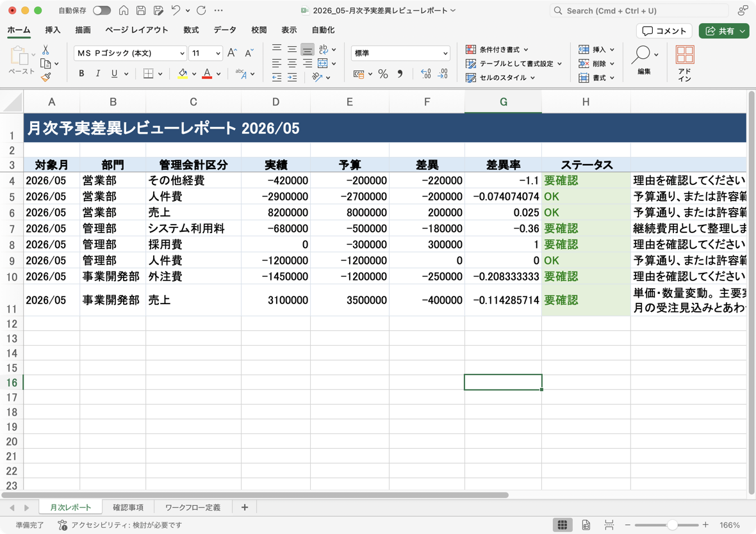The image size is (756, 534).
Task: Click the Search field in title bar
Action: pyautogui.click(x=639, y=11)
